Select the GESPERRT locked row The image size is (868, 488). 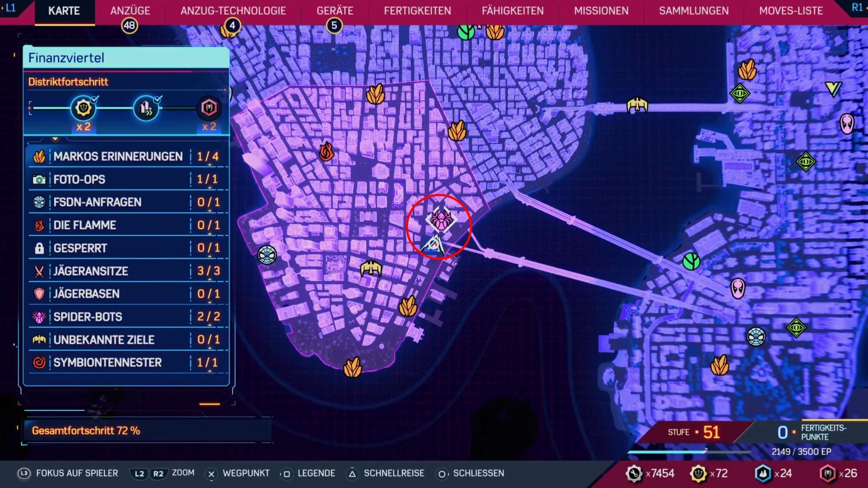tap(128, 248)
